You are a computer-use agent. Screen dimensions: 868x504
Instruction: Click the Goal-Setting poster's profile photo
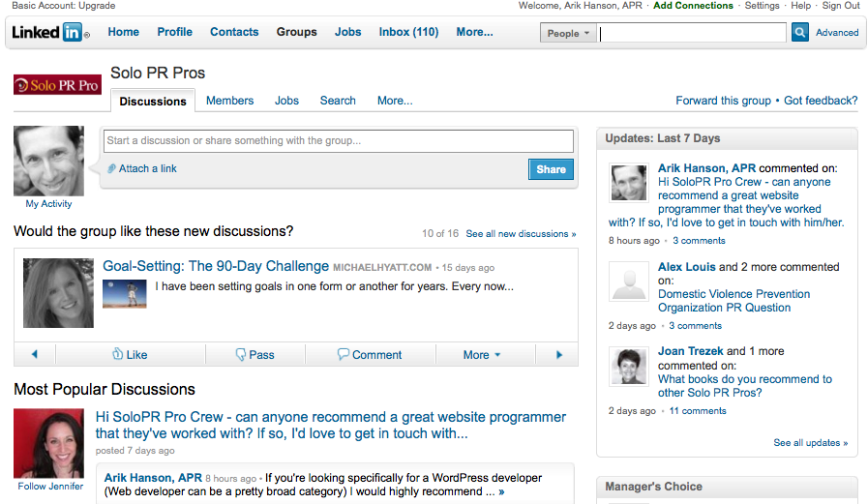coord(58,293)
